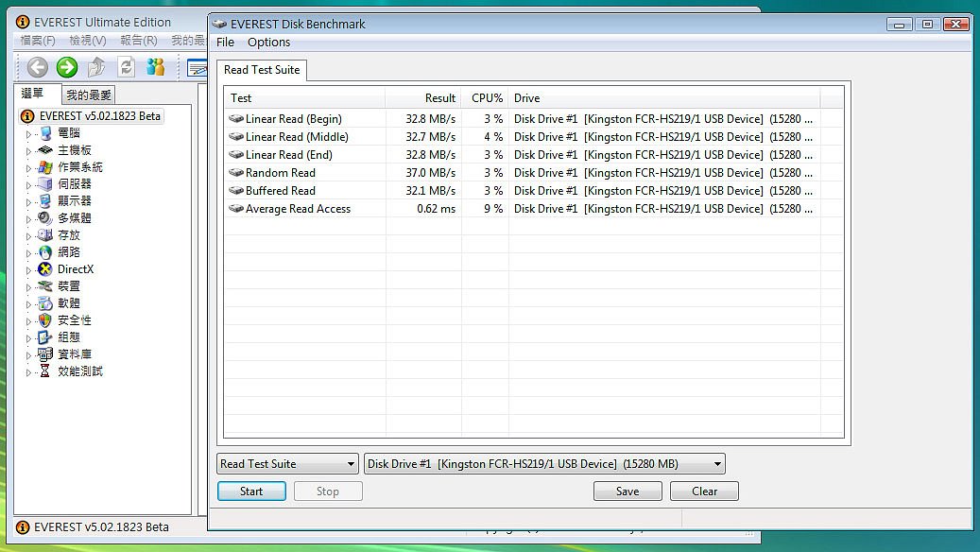Open the Read Test Suite dropdown

point(287,464)
